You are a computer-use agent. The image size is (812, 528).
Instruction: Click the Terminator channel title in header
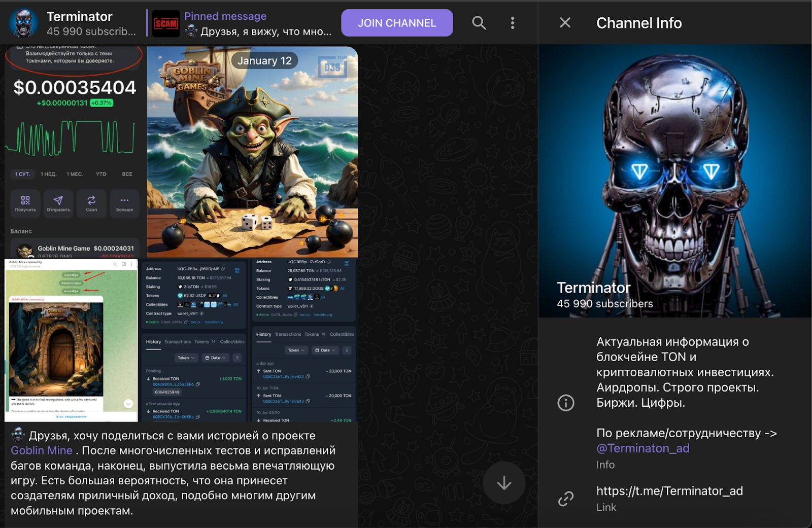[79, 17]
